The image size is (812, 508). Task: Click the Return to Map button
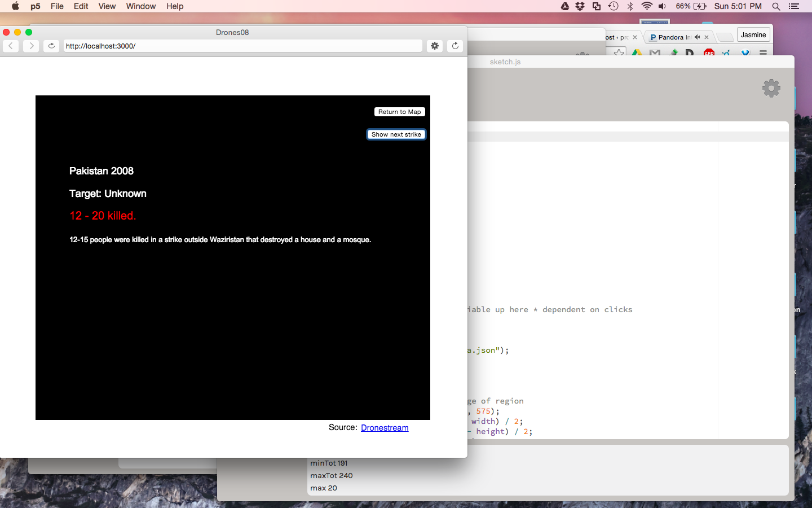pyautogui.click(x=399, y=112)
